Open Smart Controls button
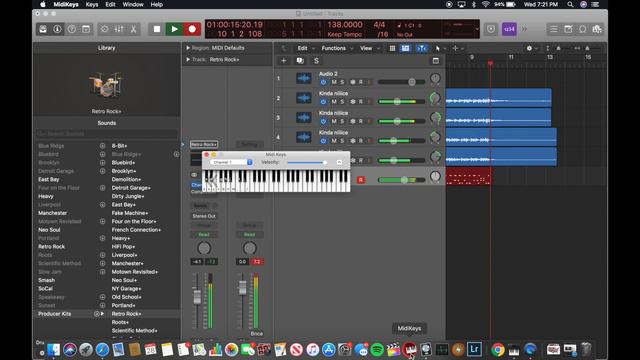640x360 pixels. (x=104, y=29)
